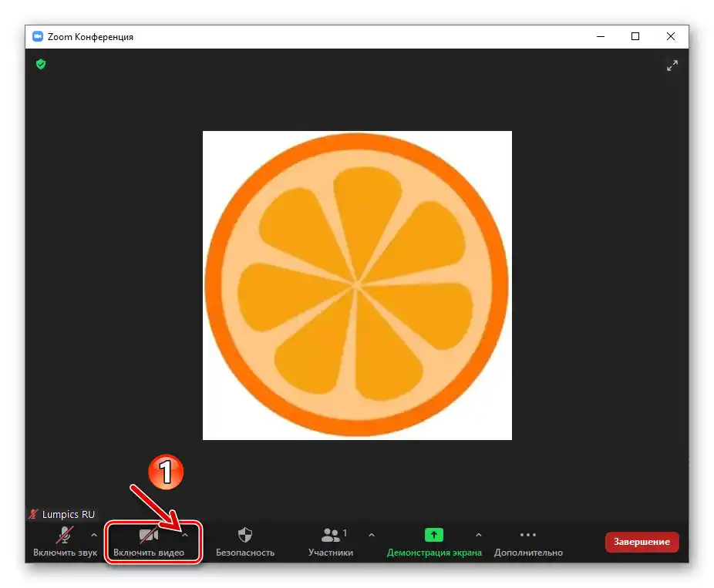Click the orange slice video thumbnail
This screenshot has width=714, height=588.
pos(357,284)
